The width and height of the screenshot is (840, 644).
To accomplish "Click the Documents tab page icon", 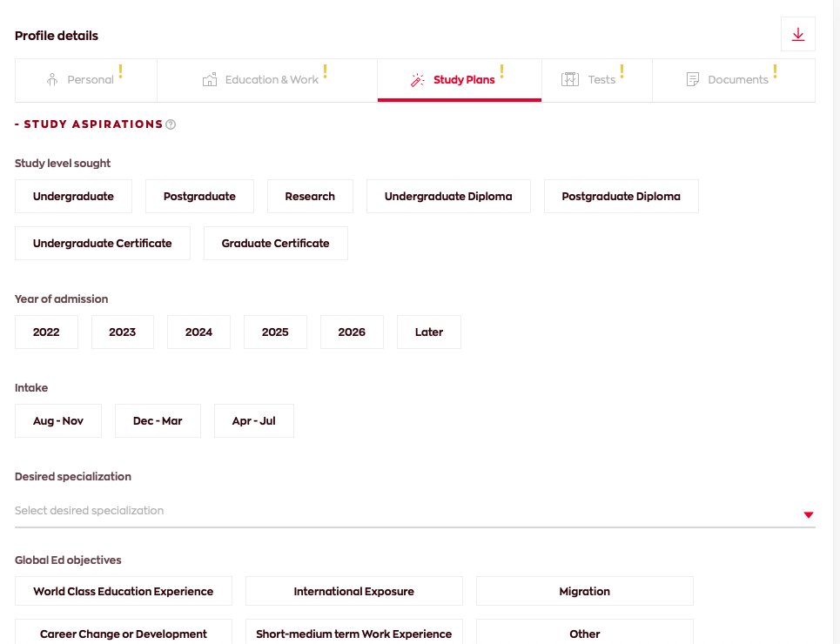I will (693, 80).
